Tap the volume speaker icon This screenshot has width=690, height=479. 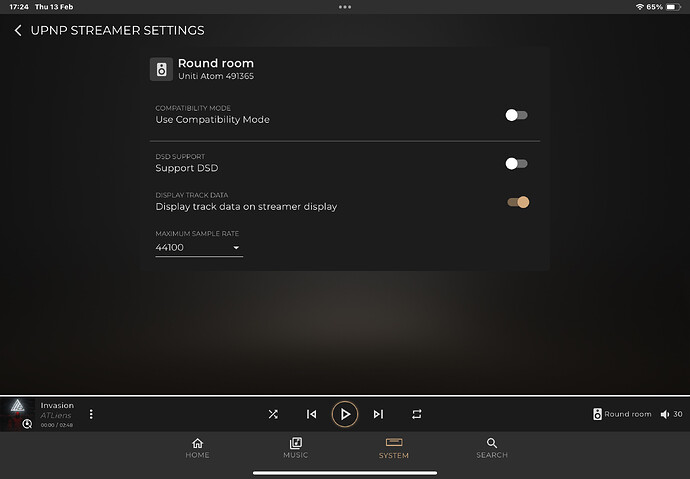pos(665,414)
